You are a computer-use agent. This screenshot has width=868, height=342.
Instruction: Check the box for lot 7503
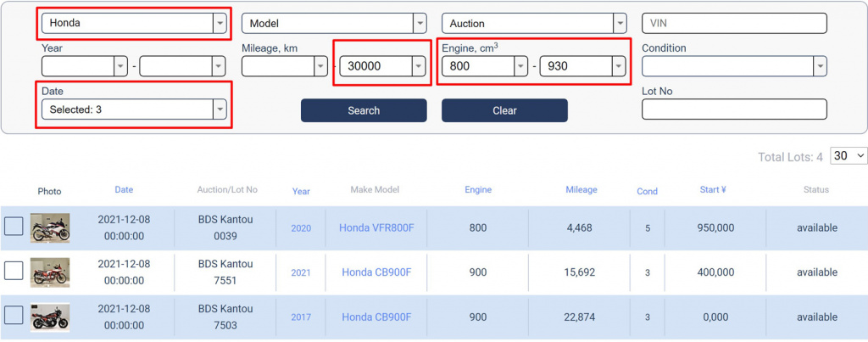click(x=14, y=316)
